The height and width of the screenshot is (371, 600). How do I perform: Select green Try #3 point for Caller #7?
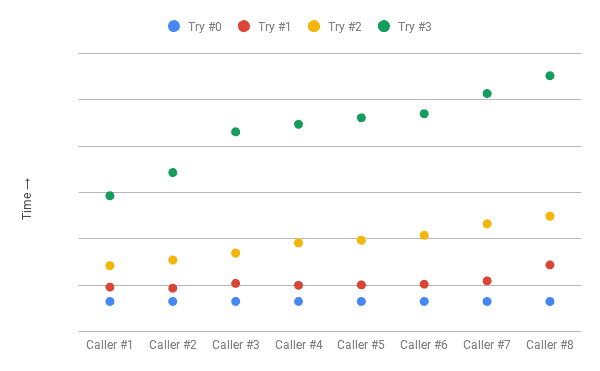(x=487, y=93)
